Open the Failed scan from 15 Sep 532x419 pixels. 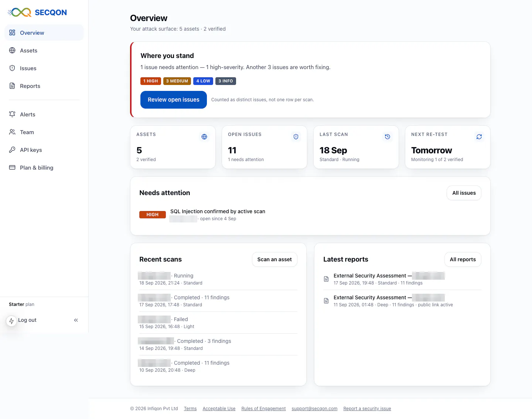point(218,323)
